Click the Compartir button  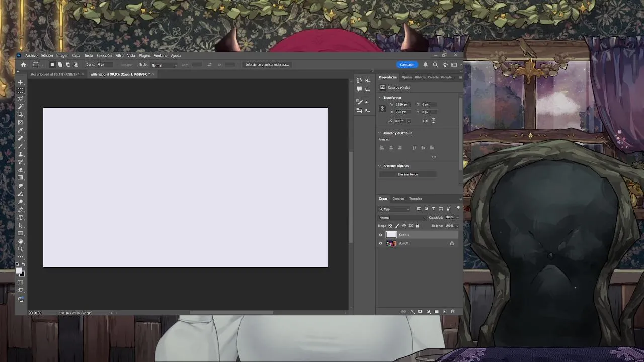[x=407, y=65]
